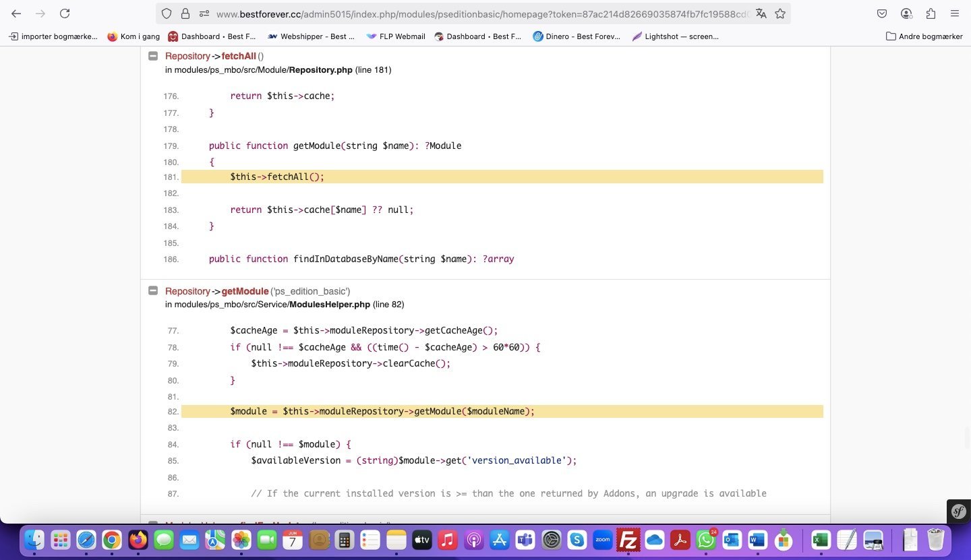Open the 'FLP Webmail' bookmark
This screenshot has height=560, width=971.
pos(396,36)
